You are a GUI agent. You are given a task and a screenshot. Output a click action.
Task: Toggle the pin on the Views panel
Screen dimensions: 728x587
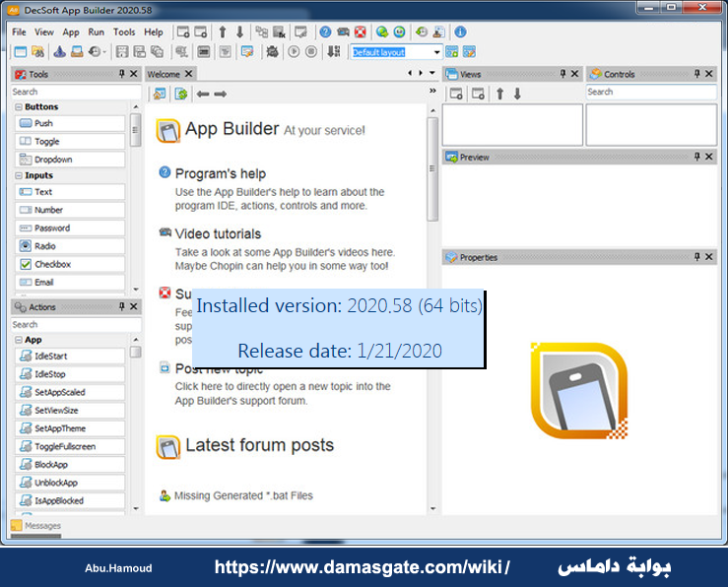[x=563, y=74]
